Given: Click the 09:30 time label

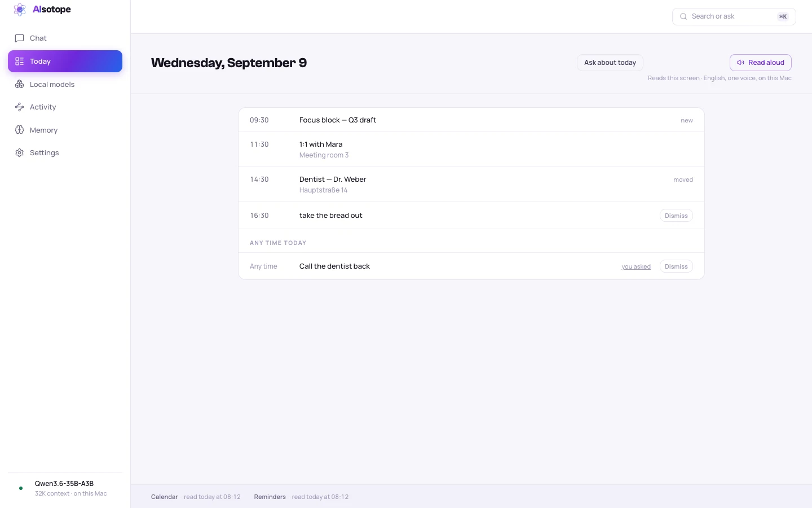Looking at the screenshot, I should [x=259, y=120].
